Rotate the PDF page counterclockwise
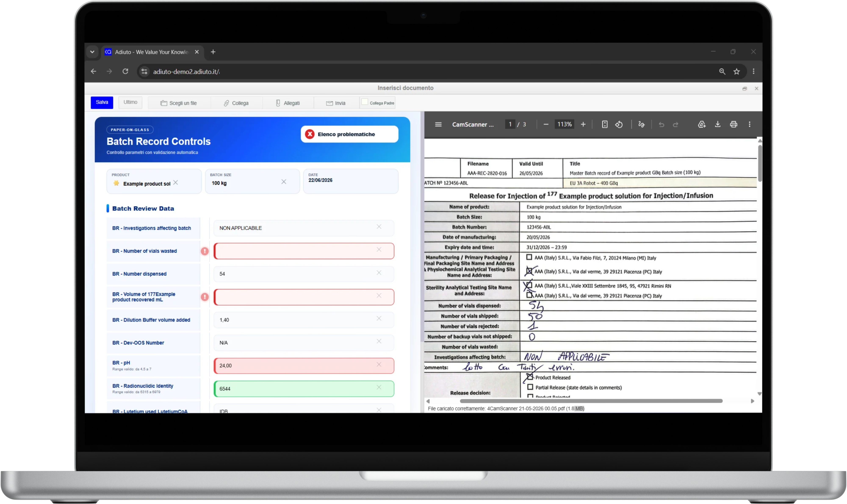Viewport: 847px width, 504px height. click(619, 124)
